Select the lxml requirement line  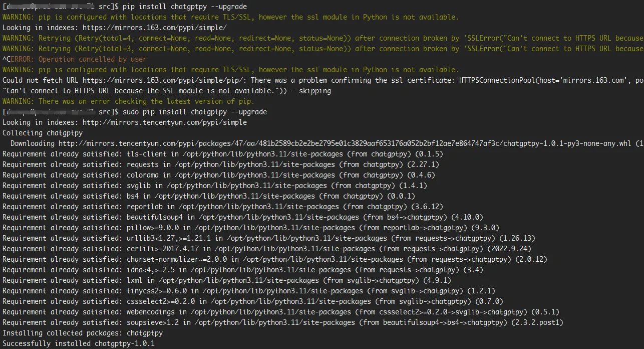pyautogui.click(x=220, y=280)
